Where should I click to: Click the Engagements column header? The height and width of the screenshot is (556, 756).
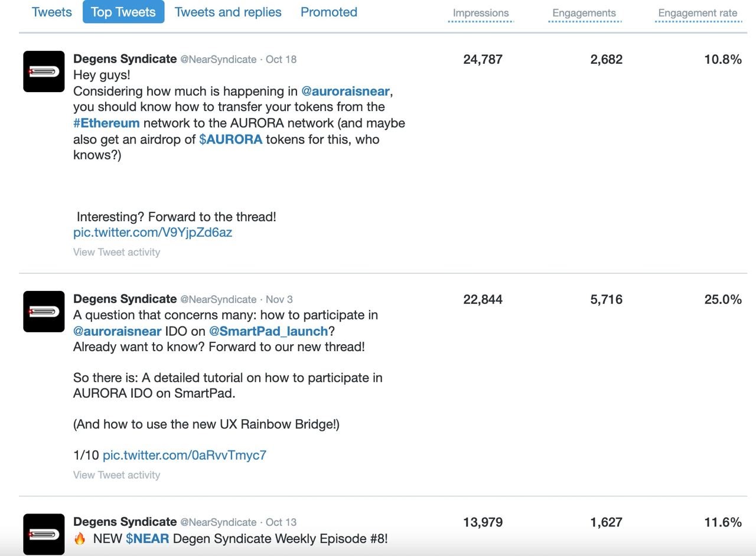point(584,13)
